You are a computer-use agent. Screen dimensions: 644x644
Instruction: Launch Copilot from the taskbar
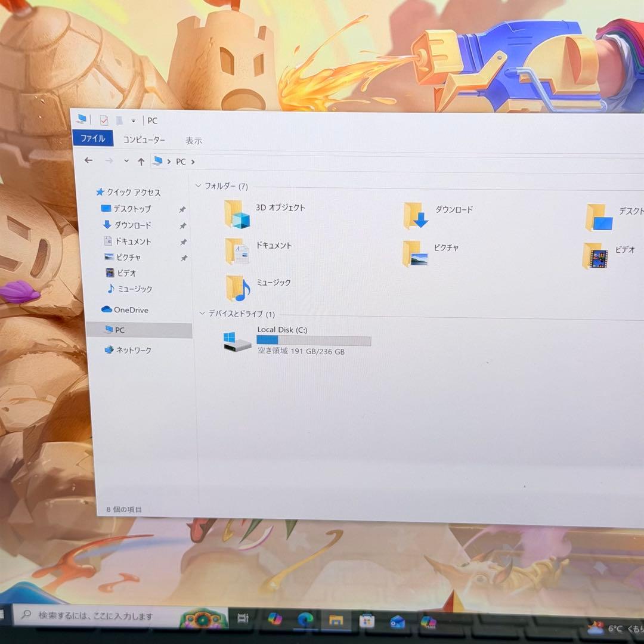(x=274, y=618)
